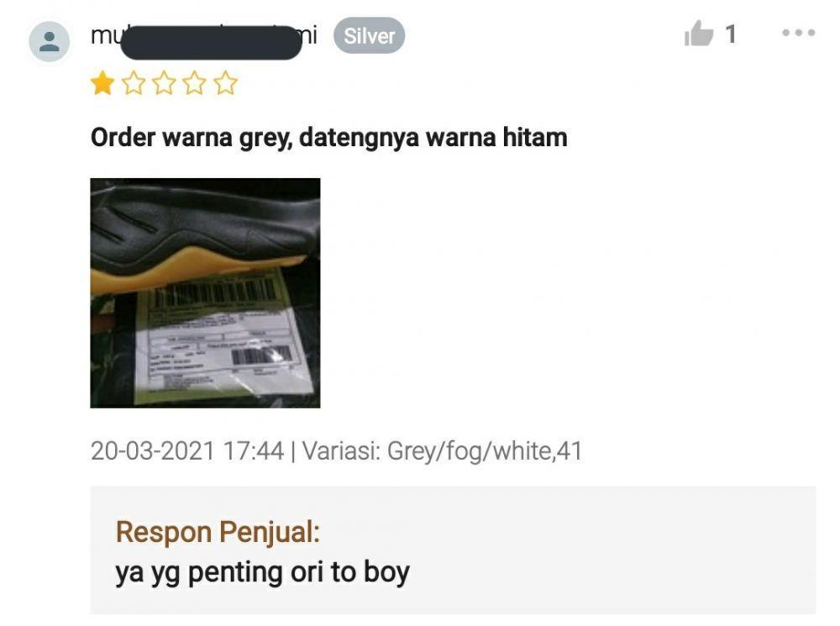Click the Silver membership badge
This screenshot has height=626, width=840.
369,35
